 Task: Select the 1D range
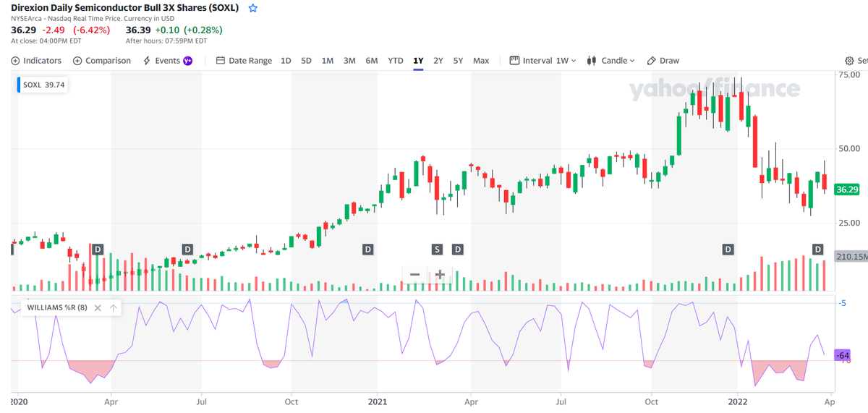pyautogui.click(x=286, y=61)
